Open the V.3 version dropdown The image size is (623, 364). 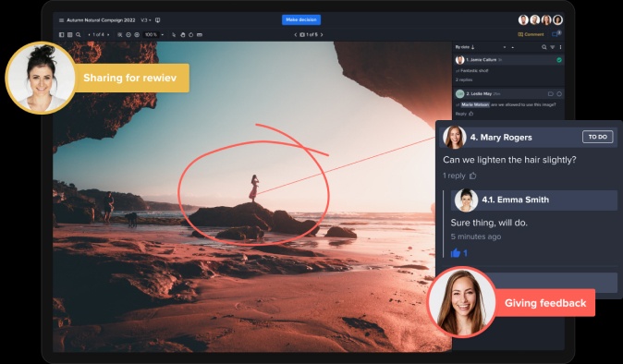[146, 20]
